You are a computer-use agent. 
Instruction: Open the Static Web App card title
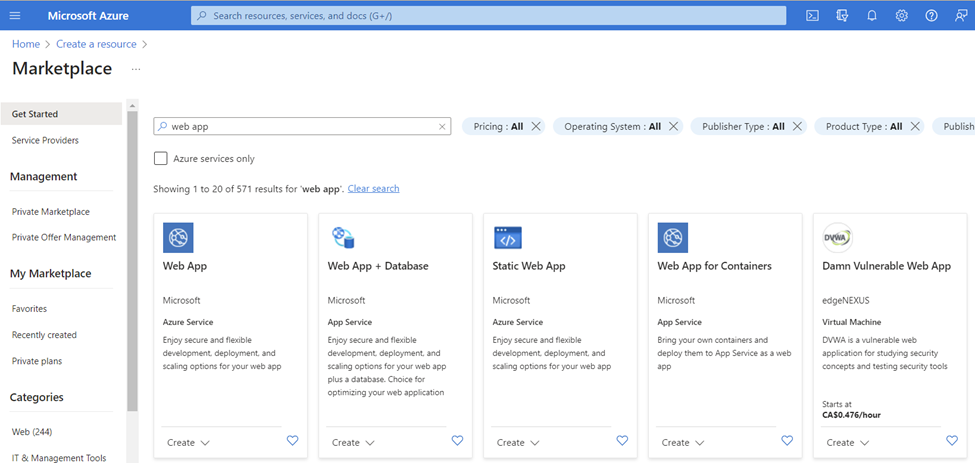pyautogui.click(x=529, y=266)
